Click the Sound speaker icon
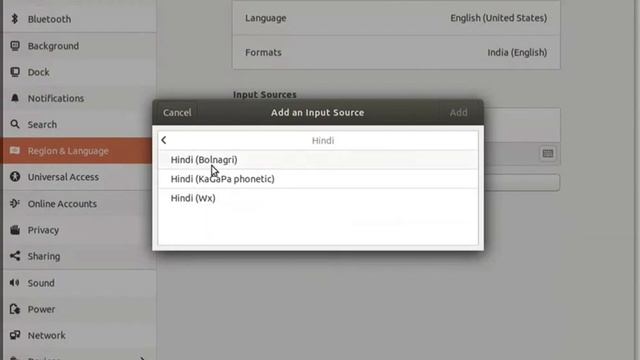This screenshot has width=640, height=360. tap(15, 282)
